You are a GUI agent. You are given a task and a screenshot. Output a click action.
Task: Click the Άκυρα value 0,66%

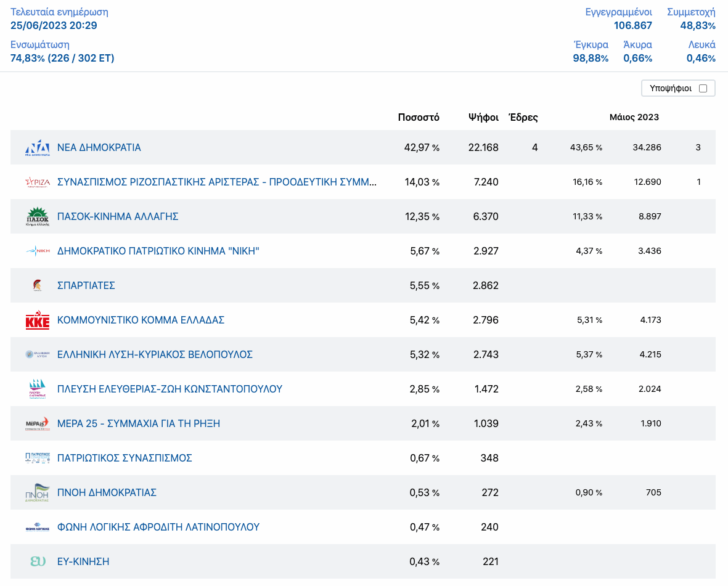coord(637,58)
